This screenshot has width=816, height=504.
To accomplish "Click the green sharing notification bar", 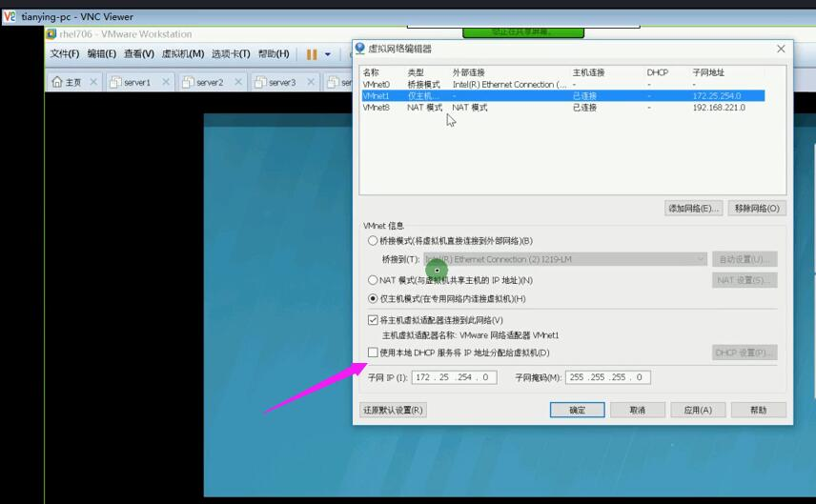I will (x=523, y=32).
